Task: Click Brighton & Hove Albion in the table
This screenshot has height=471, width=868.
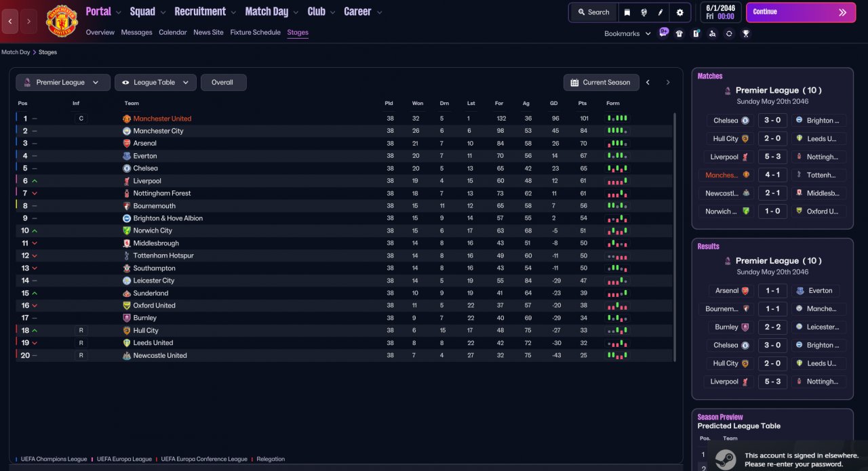Action: tap(168, 218)
